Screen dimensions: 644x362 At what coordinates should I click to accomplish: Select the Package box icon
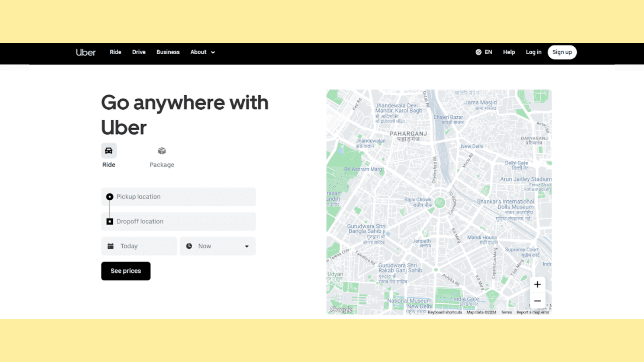pos(162,151)
